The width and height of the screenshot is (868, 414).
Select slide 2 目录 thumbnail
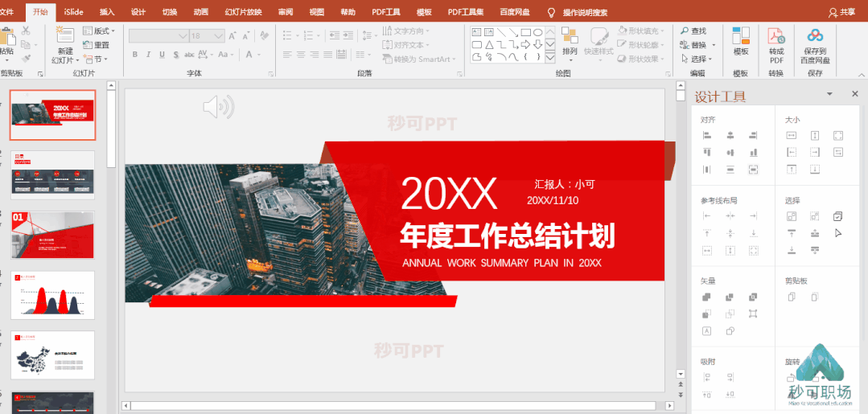(x=52, y=175)
